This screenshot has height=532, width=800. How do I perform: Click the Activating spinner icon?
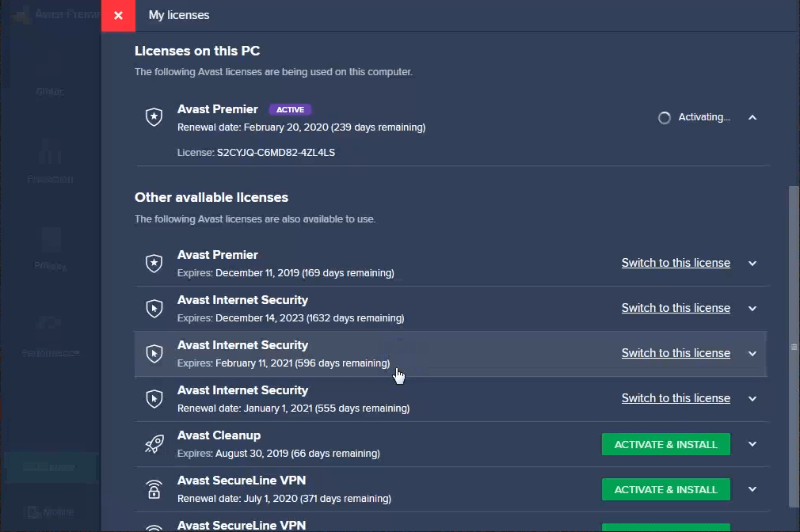click(665, 118)
